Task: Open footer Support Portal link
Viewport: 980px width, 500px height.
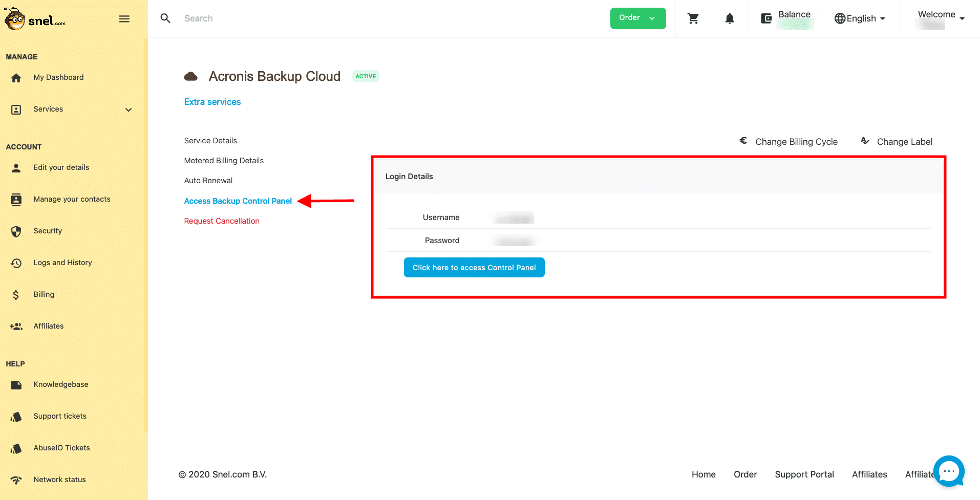Action: click(804, 474)
